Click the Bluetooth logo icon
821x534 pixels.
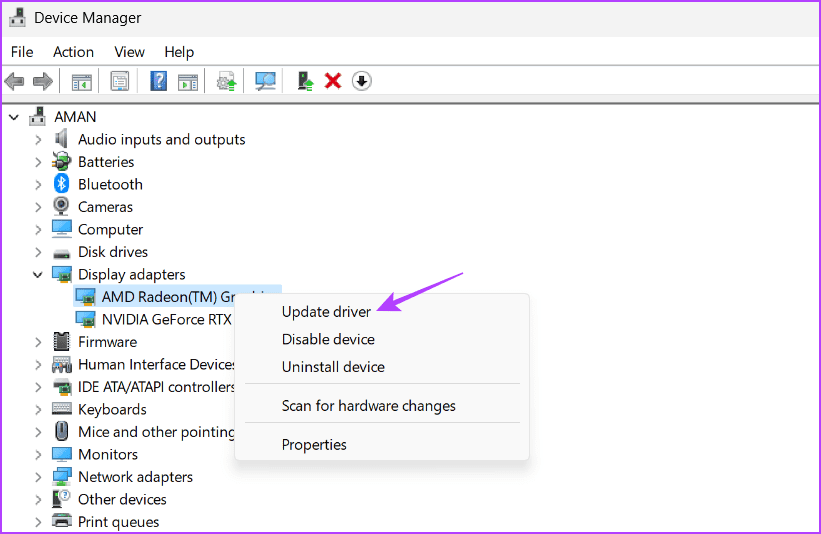point(62,184)
